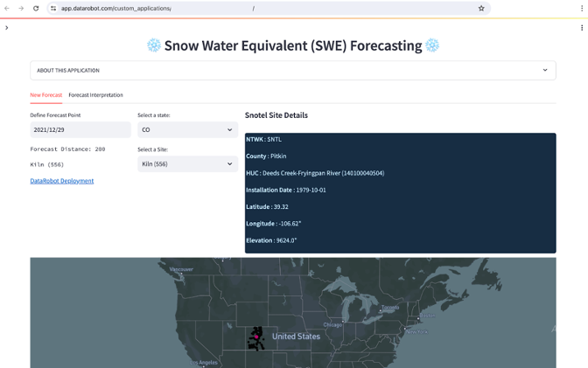The height and width of the screenshot is (368, 588).
Task: Switch to the Forecast Interpretation tab
Action: pos(95,95)
